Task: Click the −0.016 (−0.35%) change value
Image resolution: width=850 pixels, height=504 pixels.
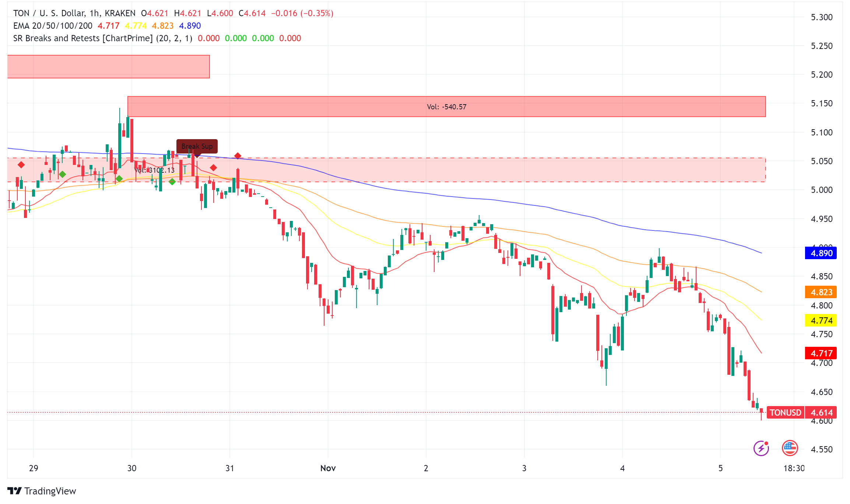Action: click(x=302, y=13)
